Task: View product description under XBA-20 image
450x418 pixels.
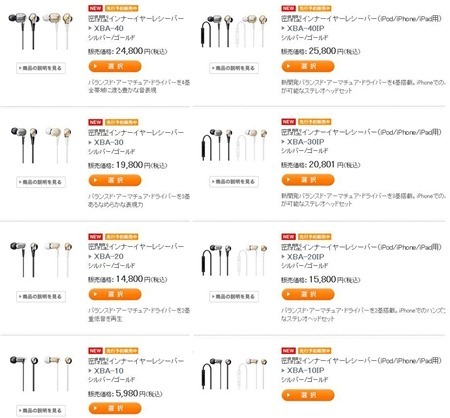Action: pos(41,296)
